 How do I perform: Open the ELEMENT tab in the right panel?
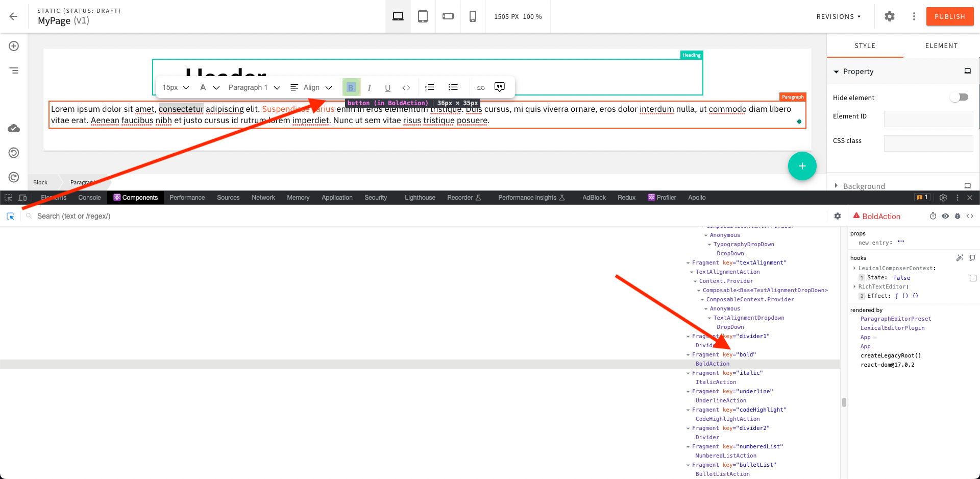942,45
